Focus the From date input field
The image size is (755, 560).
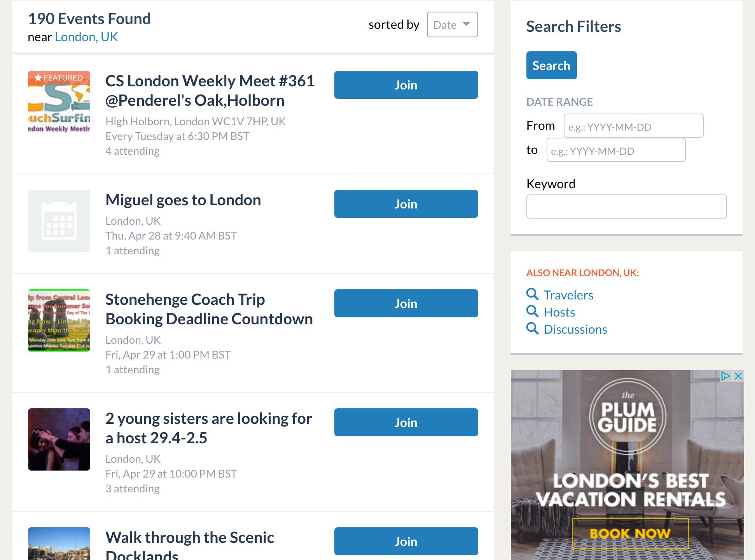[x=633, y=126]
